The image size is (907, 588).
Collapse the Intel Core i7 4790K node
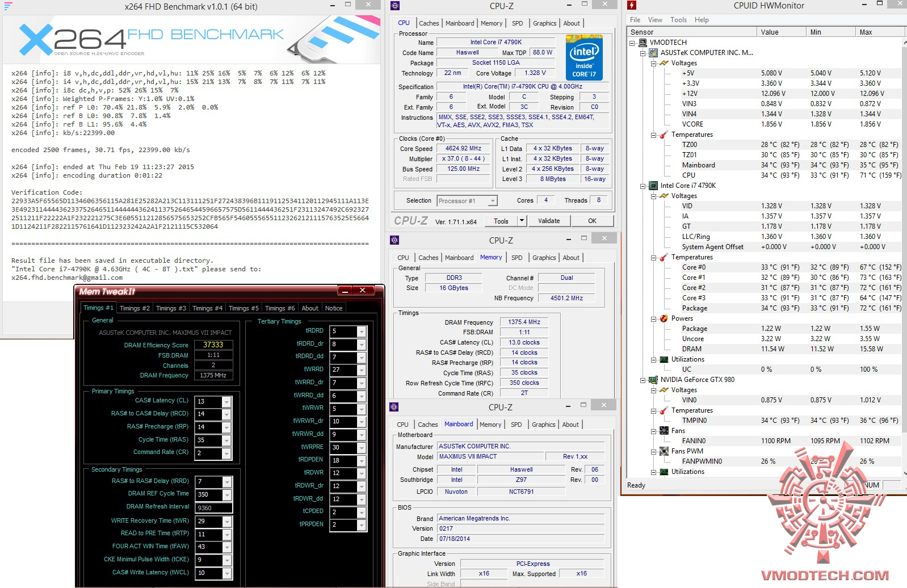pyautogui.click(x=643, y=186)
